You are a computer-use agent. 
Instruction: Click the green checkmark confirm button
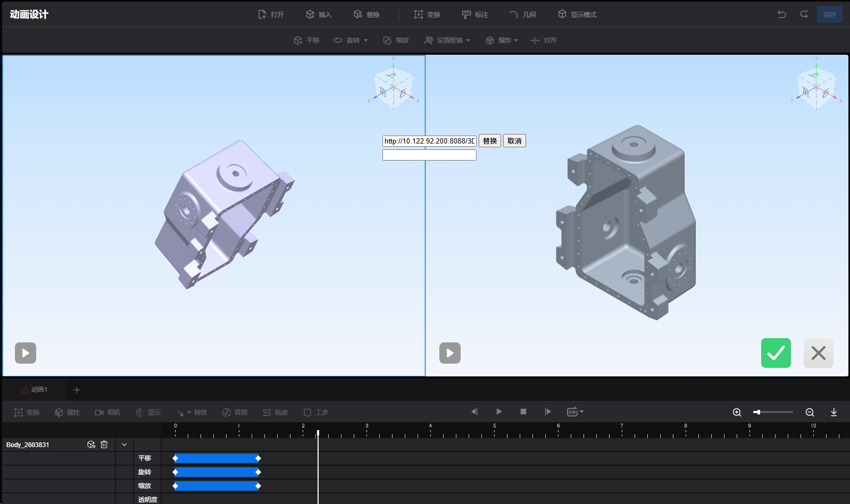coord(776,353)
